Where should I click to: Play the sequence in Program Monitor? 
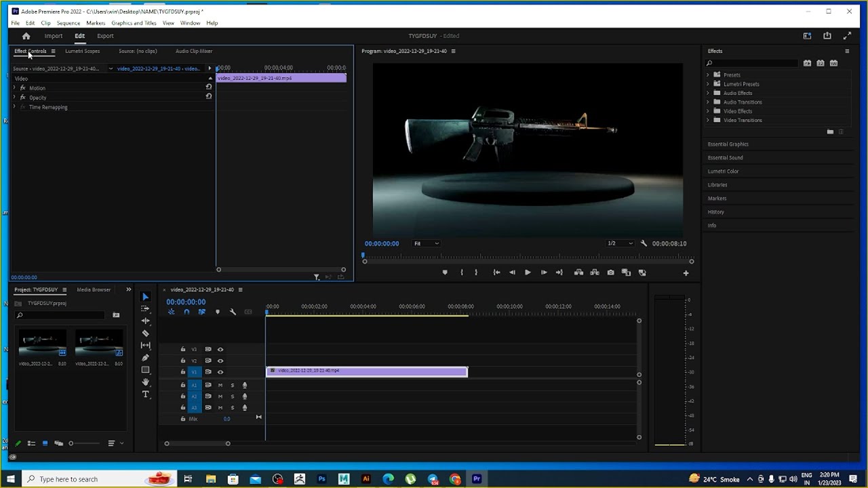tap(528, 272)
